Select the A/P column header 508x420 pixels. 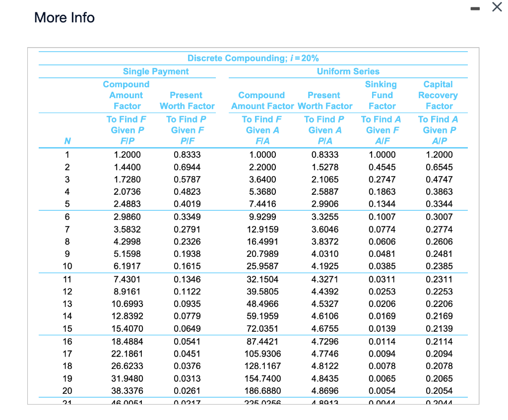pos(440,141)
